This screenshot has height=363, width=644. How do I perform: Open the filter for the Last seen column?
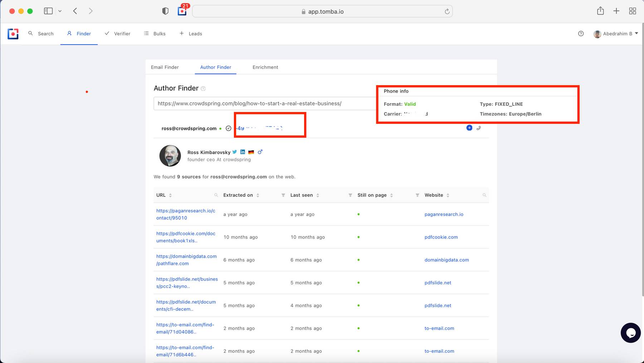(x=350, y=195)
